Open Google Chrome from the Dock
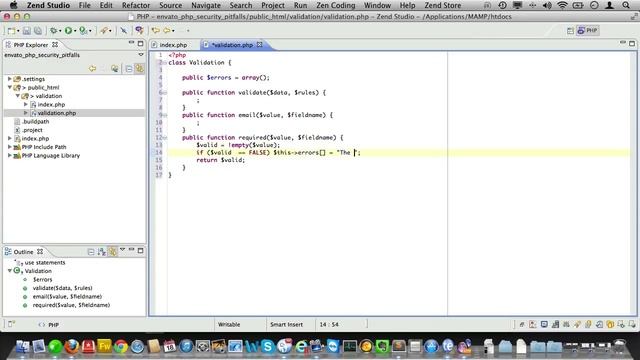The image size is (640, 360). tap(120, 346)
